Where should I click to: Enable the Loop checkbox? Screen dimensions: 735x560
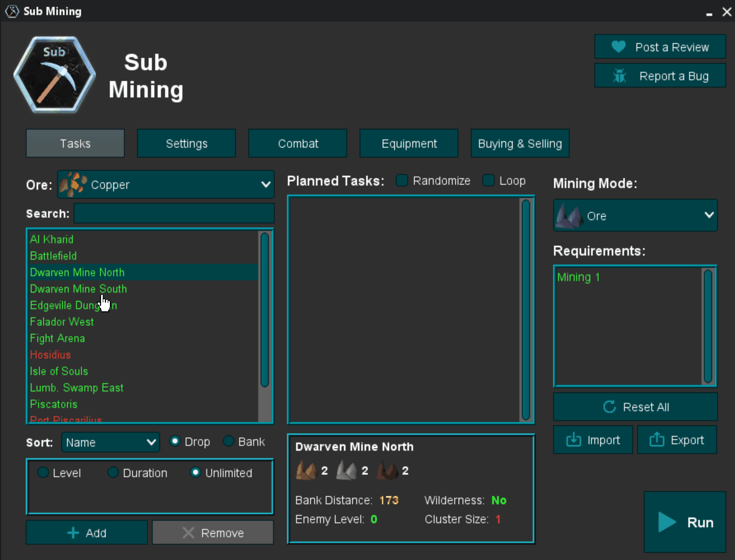(x=488, y=180)
